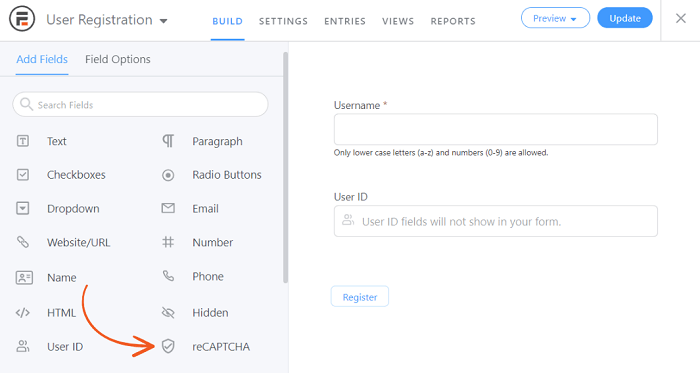Click the Register submit button

(360, 297)
